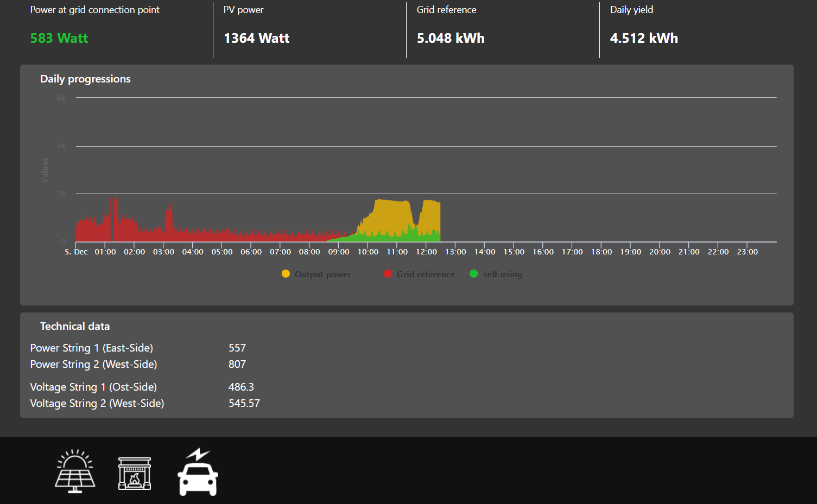The image size is (817, 504).
Task: Click the 12:00 time axis label
Action: point(426,252)
